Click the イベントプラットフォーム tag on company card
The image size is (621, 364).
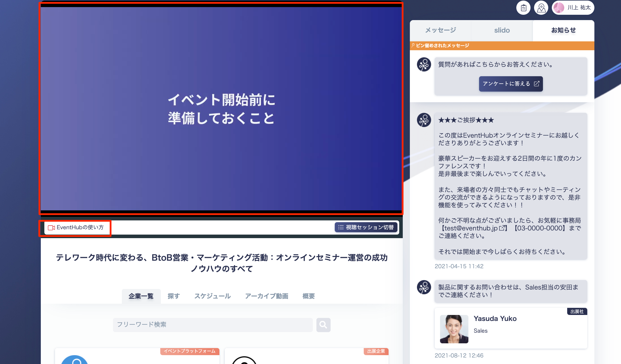(x=190, y=351)
